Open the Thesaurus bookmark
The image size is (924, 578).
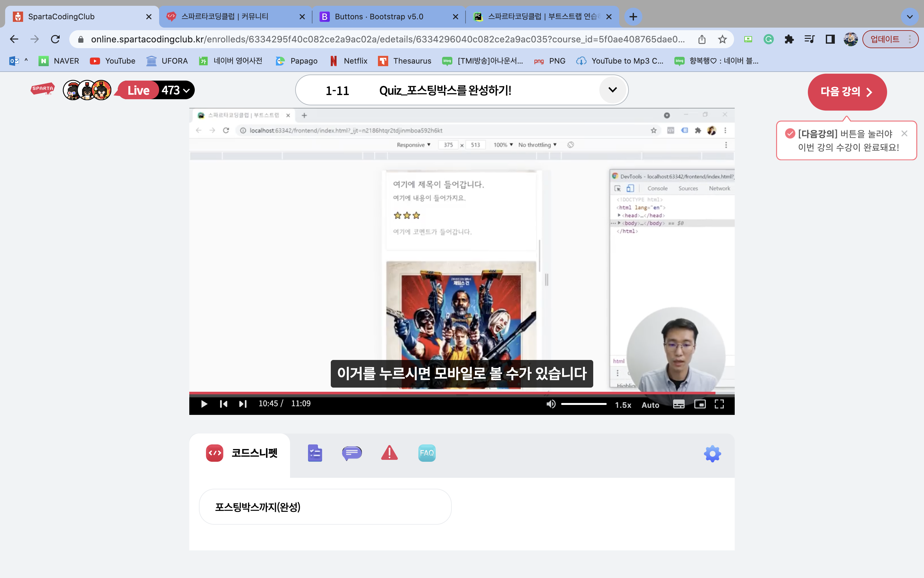click(405, 61)
